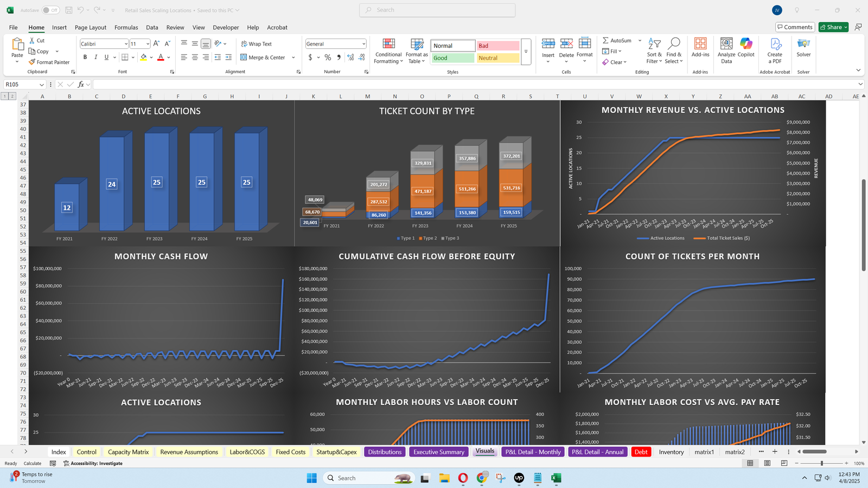
Task: Expand the font name dropdown
Action: pyautogui.click(x=126, y=44)
